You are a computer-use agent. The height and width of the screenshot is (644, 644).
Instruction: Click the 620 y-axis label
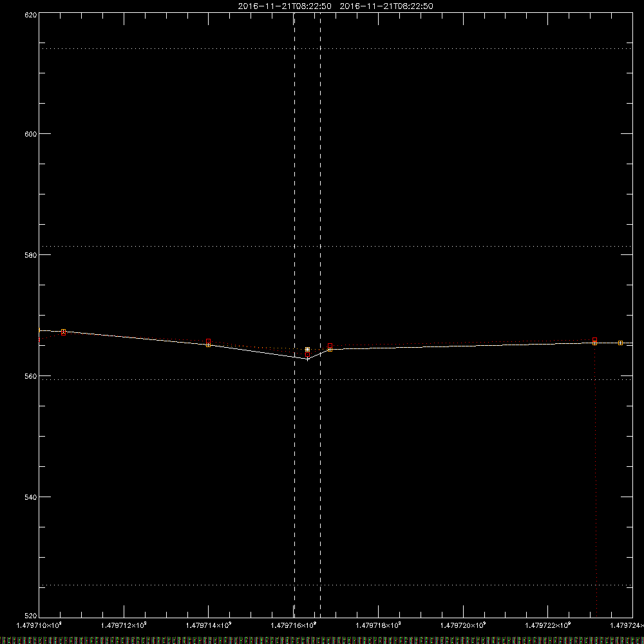31,15
